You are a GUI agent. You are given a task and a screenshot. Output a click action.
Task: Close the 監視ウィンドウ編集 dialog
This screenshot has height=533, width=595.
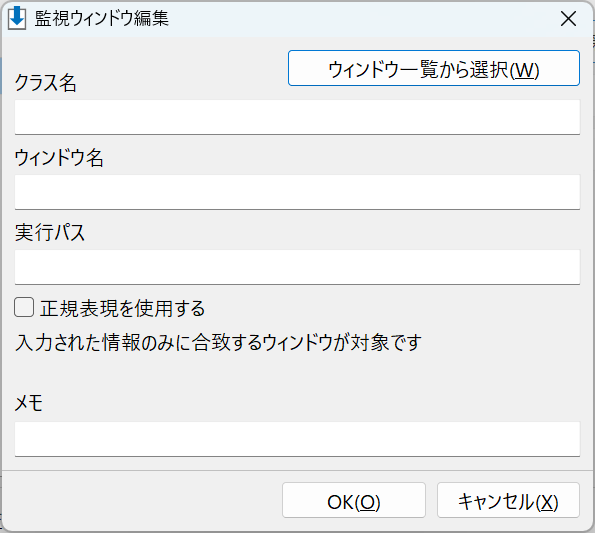pos(568,19)
